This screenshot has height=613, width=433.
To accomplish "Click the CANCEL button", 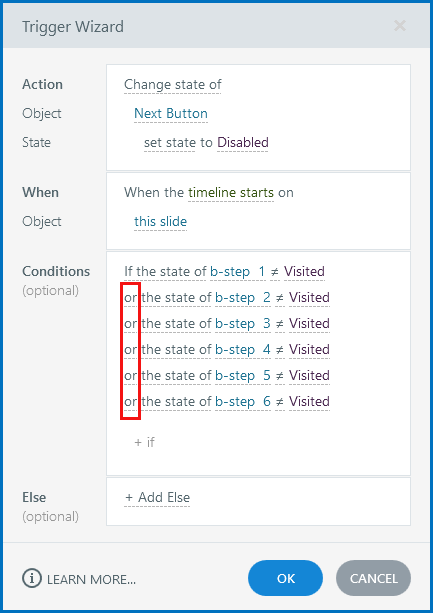I will point(374,578).
